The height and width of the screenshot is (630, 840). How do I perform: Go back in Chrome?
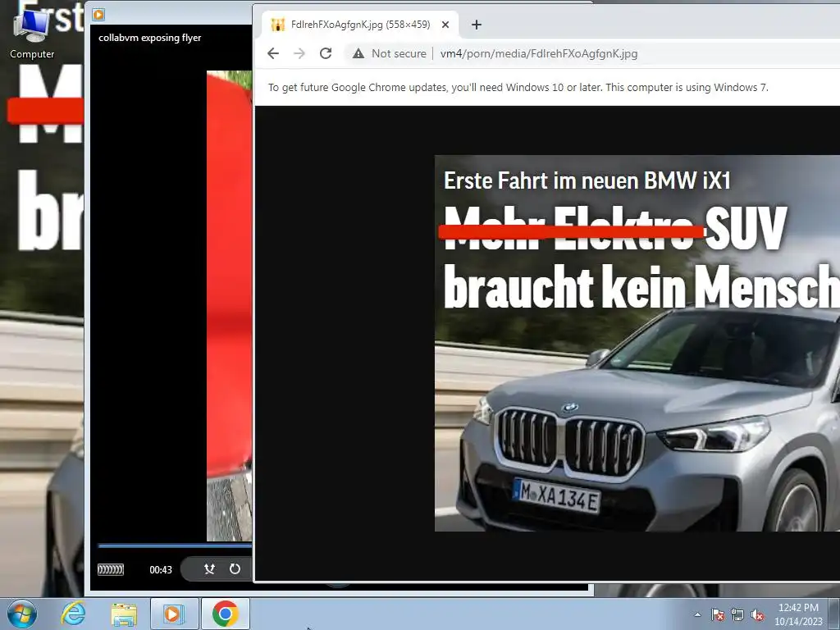pos(273,53)
